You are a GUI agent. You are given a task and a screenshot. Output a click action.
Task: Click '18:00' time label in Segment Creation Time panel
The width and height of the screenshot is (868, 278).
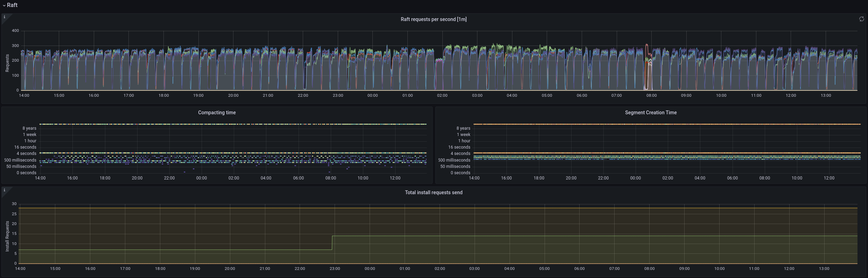[539, 178]
